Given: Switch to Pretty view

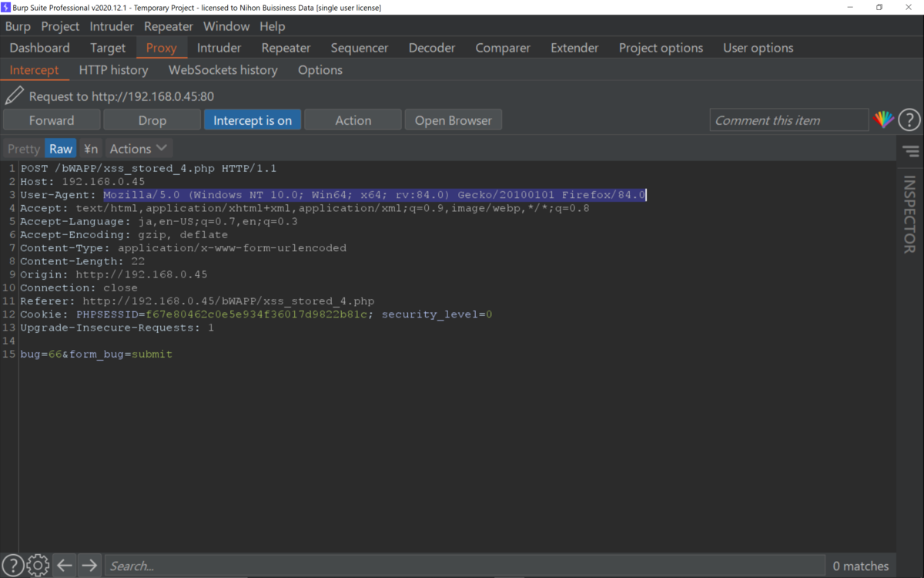Looking at the screenshot, I should click(x=24, y=149).
